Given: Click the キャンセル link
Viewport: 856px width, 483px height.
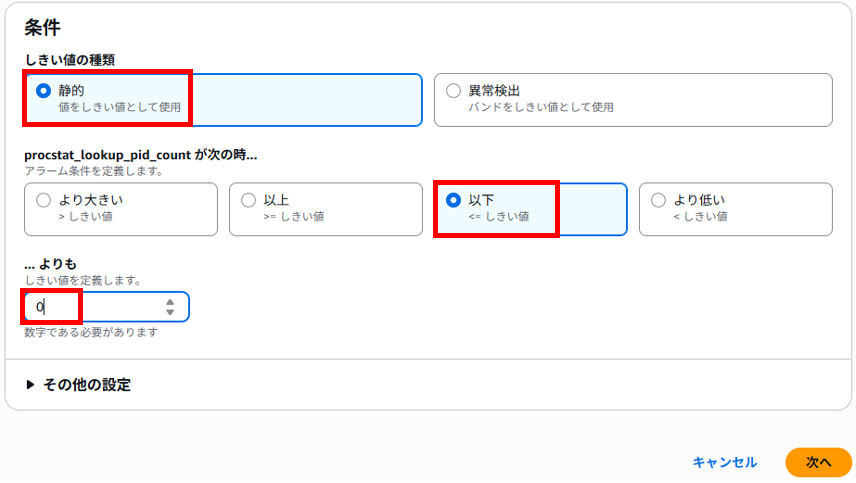Looking at the screenshot, I should [x=724, y=462].
